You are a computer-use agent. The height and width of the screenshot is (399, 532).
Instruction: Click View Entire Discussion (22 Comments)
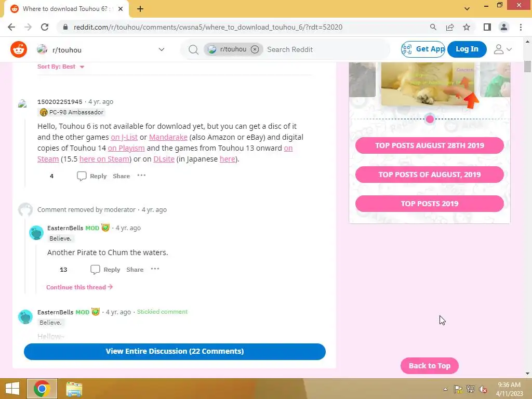pyautogui.click(x=175, y=352)
